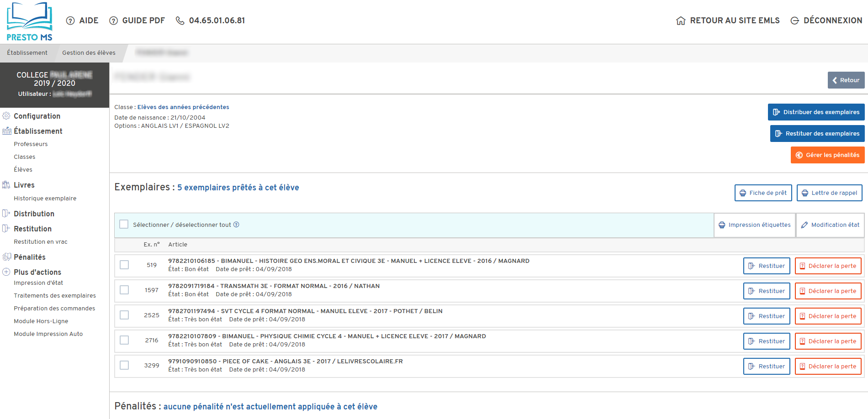Toggle the select/deselect all checkbox

(124, 225)
